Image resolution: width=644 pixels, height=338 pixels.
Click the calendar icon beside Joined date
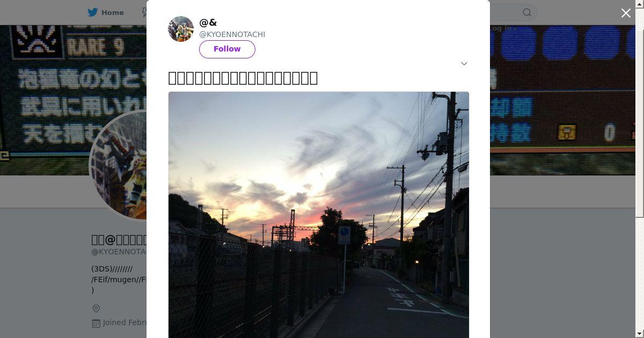(x=96, y=323)
